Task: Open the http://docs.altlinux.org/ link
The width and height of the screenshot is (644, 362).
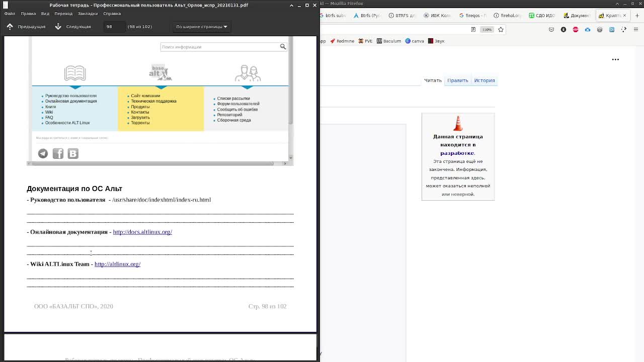Action: coord(142,232)
